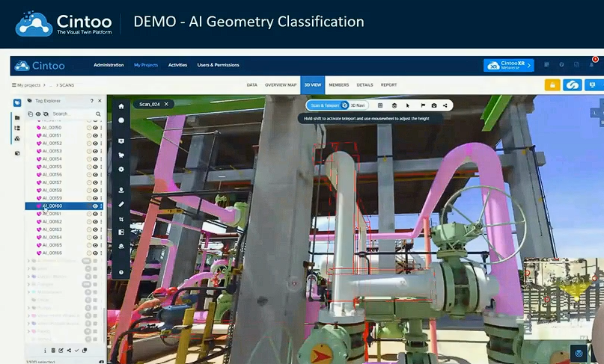604x364 pixels.
Task: Expand the first collapsed tag folder below AI_00166
Action: click(28, 261)
